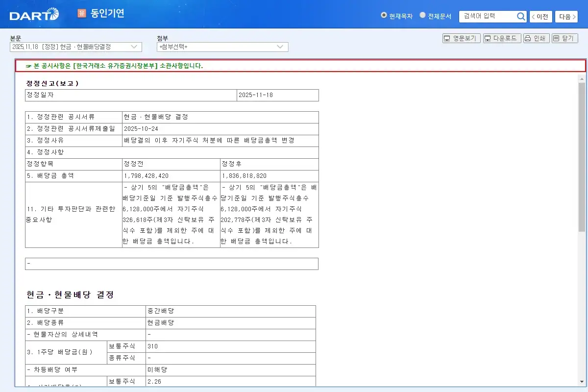
Task: Click the 다운로드 download button
Action: [502, 38]
